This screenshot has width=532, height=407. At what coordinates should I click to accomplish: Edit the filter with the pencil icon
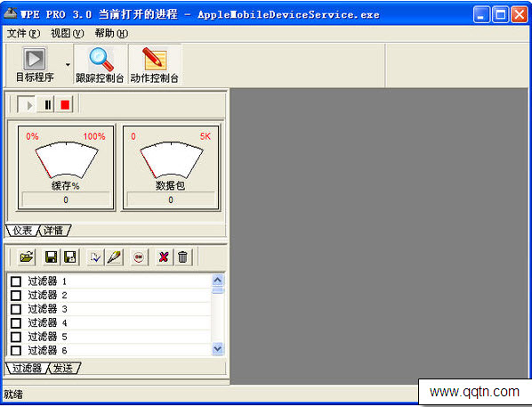coord(115,256)
